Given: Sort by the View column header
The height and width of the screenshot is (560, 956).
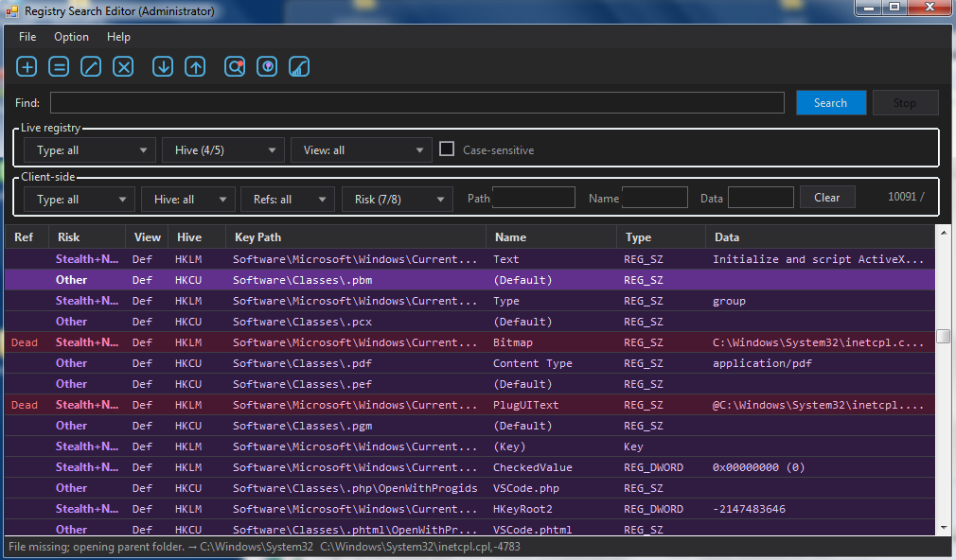Looking at the screenshot, I should (x=147, y=237).
